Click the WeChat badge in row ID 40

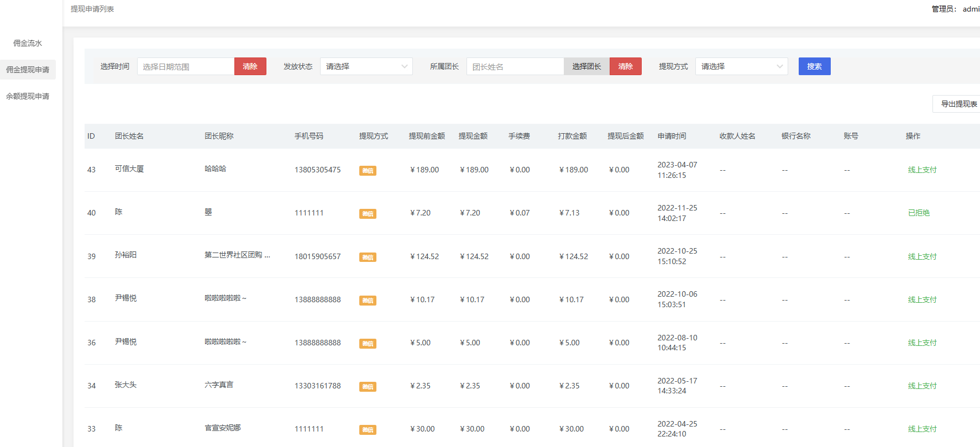click(x=368, y=214)
